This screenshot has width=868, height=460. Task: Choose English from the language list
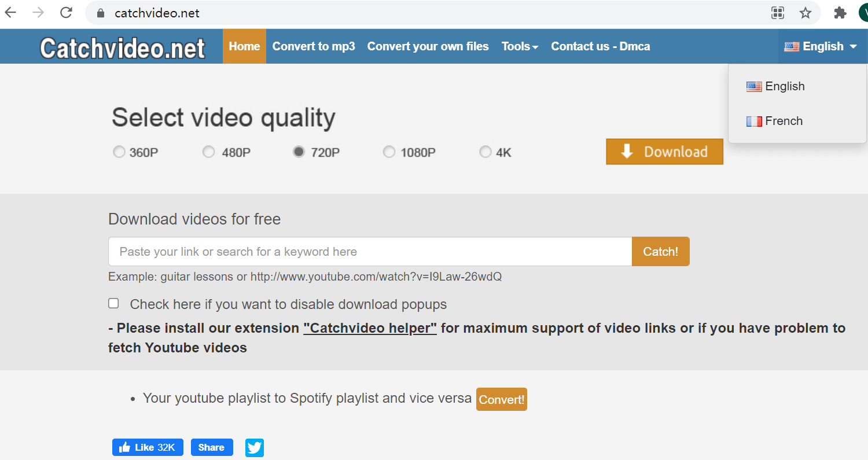pos(775,86)
